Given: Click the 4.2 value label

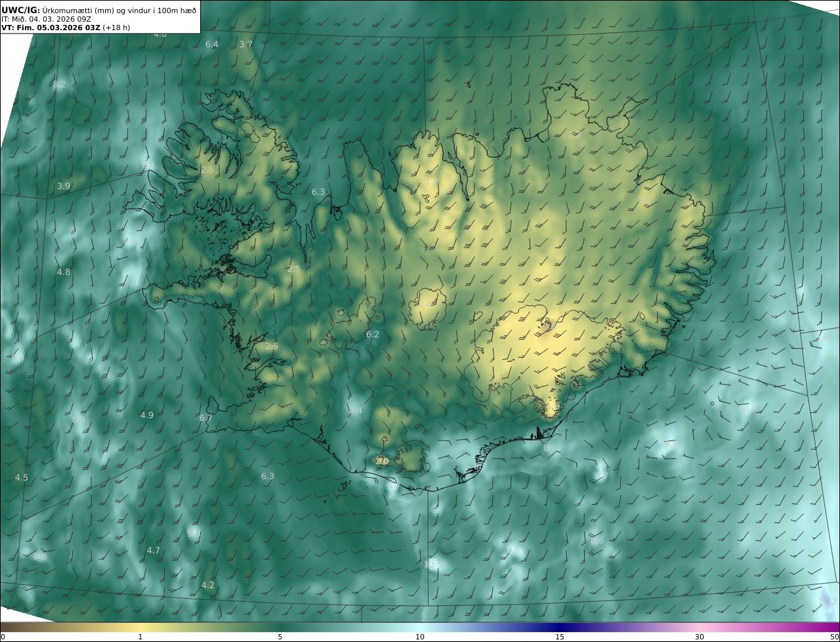Looking at the screenshot, I should [x=208, y=585].
